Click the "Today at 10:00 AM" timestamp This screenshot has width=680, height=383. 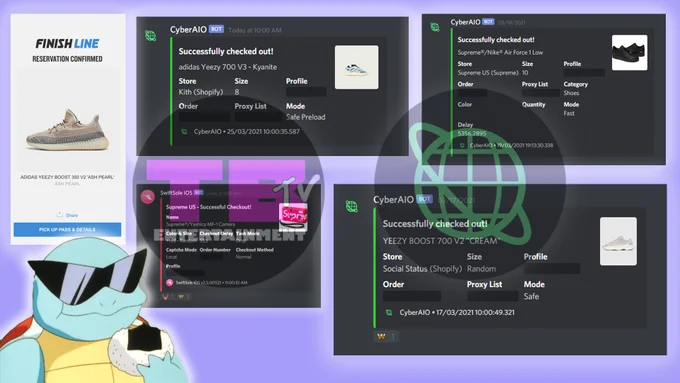(255, 30)
